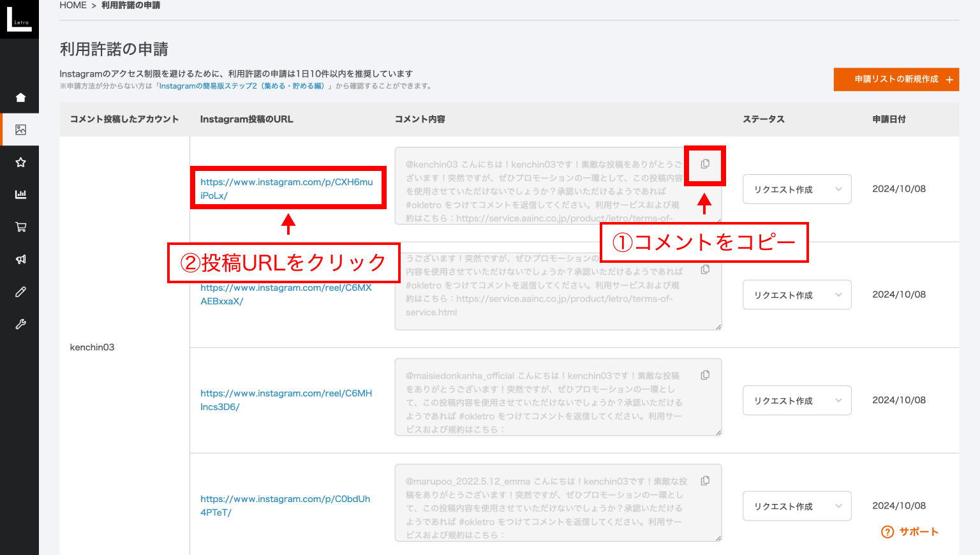Open the bar chart analytics icon
Screen dimensions: 980x555
coord(20,195)
